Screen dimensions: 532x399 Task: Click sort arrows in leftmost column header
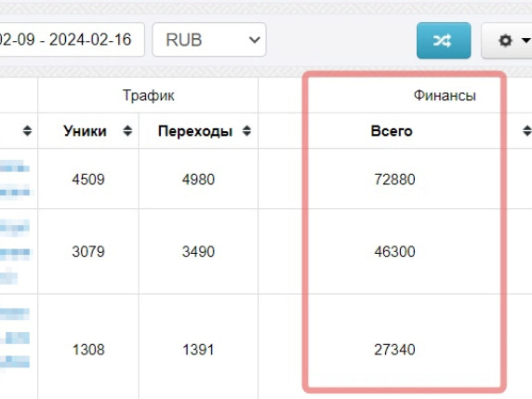[x=27, y=131]
